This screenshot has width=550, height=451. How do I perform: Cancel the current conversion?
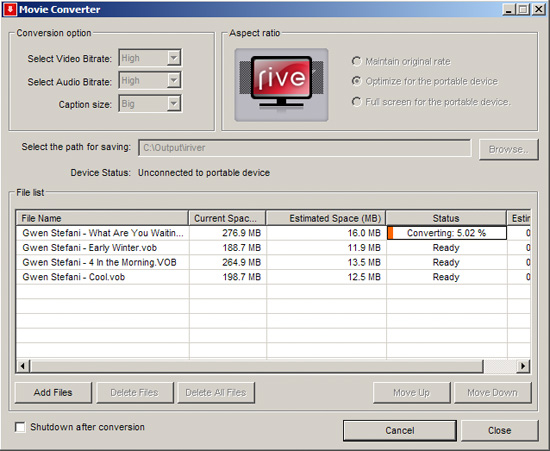click(x=400, y=430)
